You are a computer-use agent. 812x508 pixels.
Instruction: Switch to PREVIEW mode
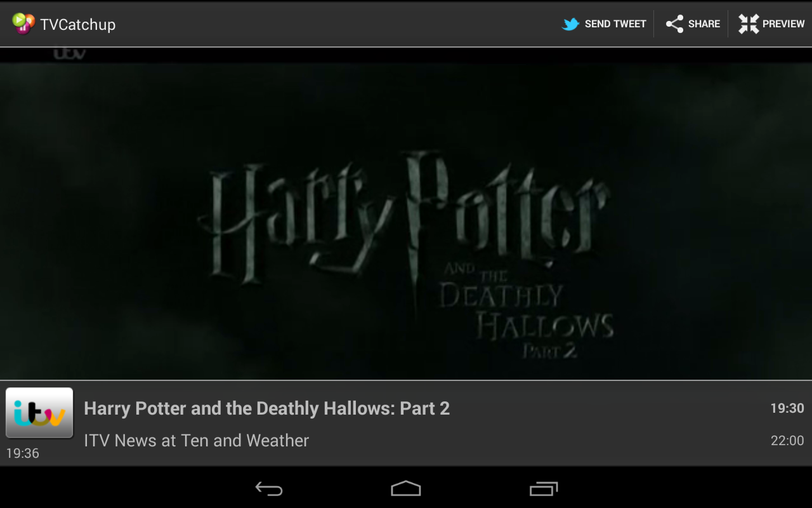771,24
